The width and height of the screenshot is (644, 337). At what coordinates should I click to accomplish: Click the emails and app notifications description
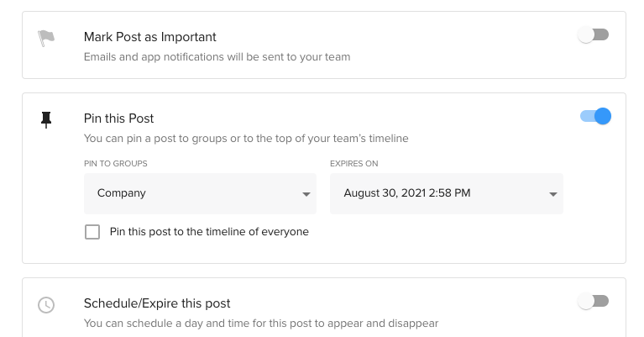pyautogui.click(x=217, y=57)
